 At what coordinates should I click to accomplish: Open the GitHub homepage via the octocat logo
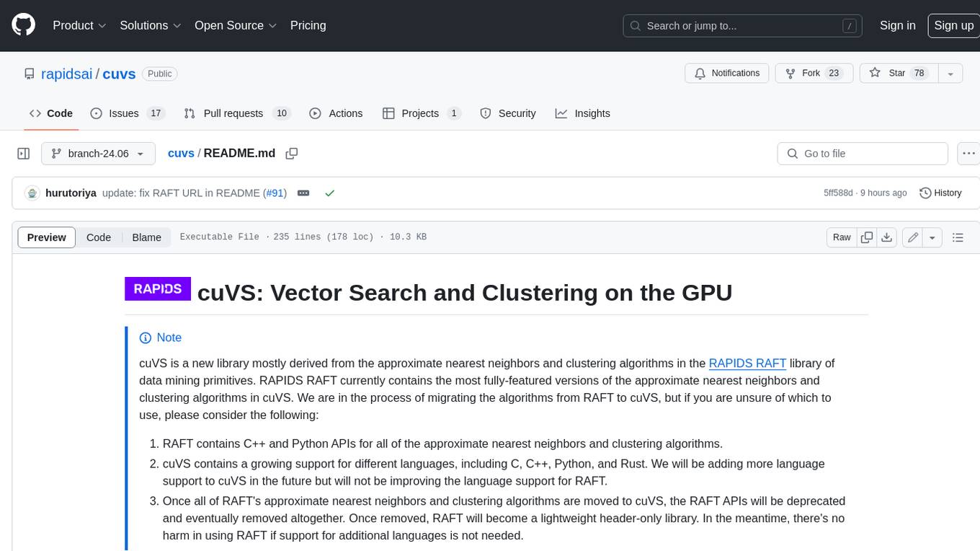click(23, 25)
